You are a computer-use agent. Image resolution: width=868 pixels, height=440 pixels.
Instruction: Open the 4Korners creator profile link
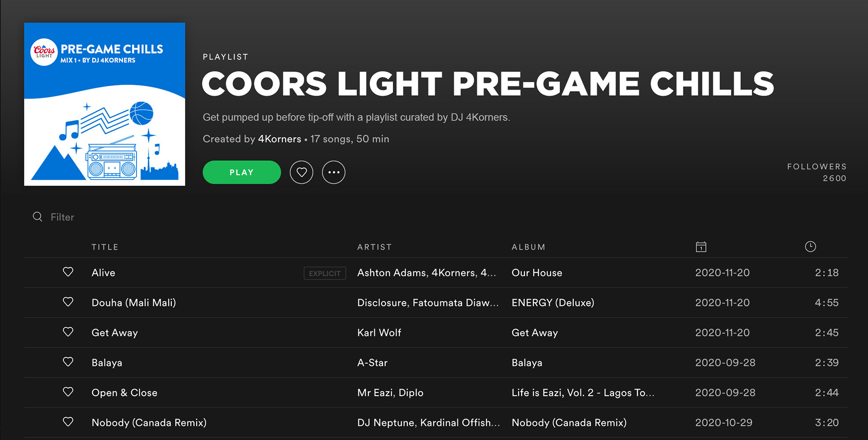[279, 139]
